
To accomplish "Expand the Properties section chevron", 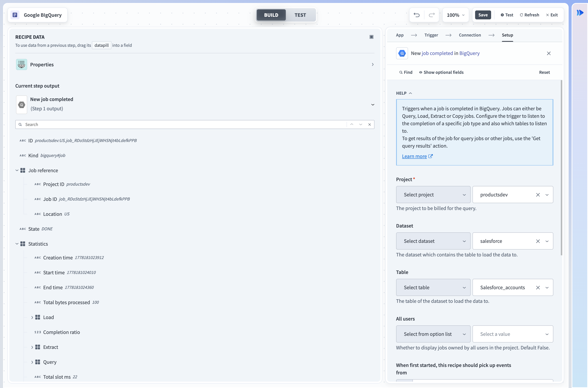I will click(x=373, y=65).
